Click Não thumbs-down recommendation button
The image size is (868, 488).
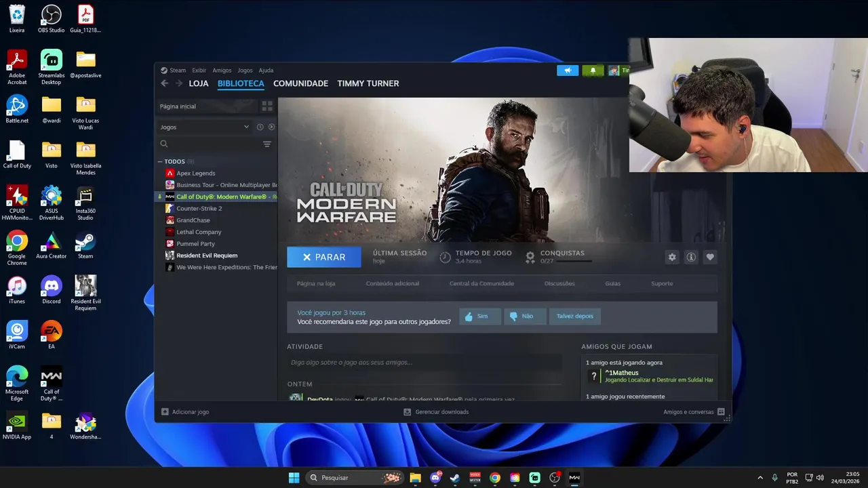tap(525, 316)
